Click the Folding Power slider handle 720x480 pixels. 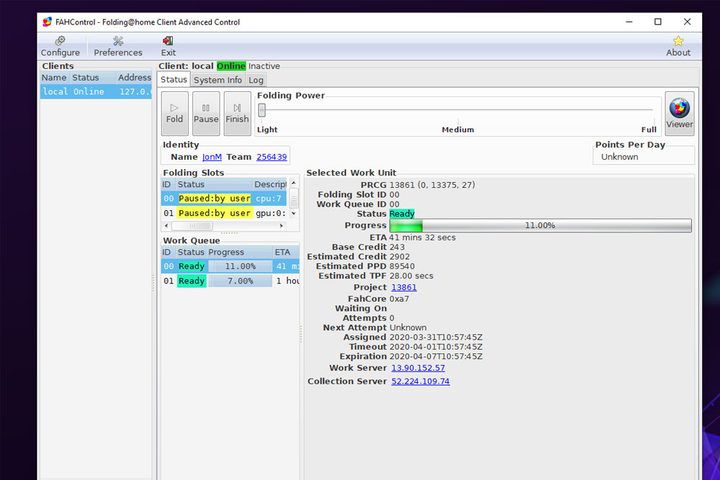[x=262, y=110]
